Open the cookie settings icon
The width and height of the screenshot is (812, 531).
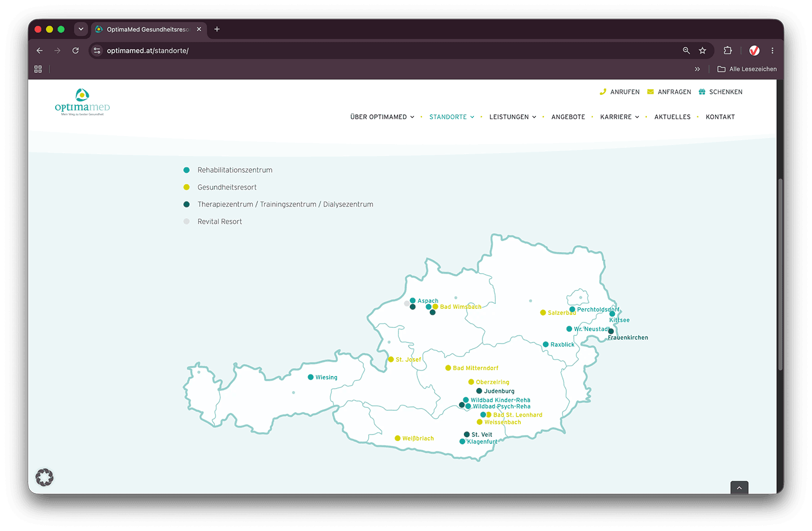(x=44, y=477)
